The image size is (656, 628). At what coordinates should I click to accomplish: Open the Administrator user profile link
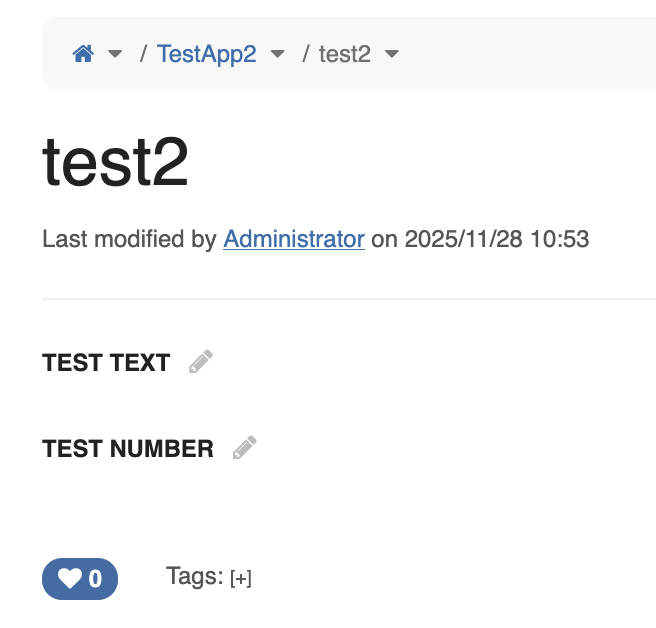(294, 239)
